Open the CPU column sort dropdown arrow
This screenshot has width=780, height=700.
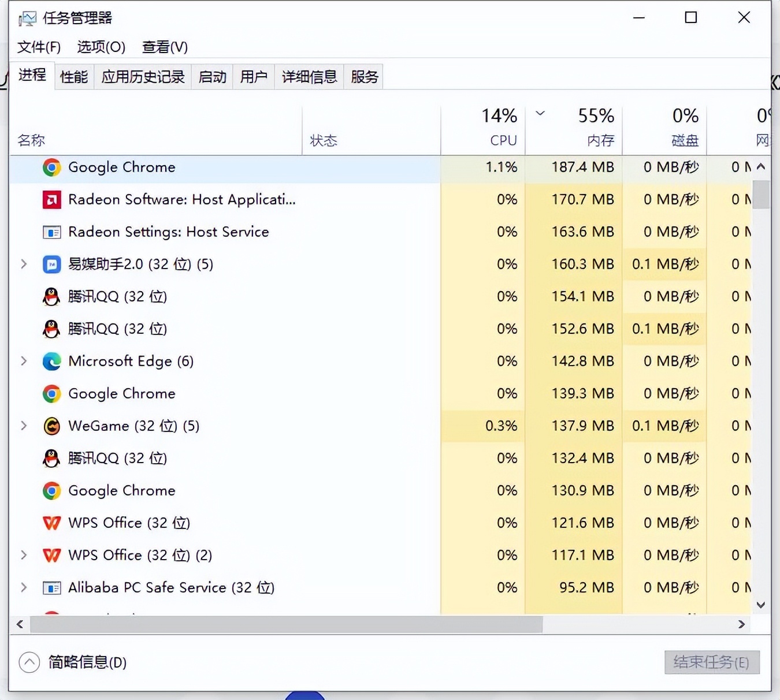click(540, 113)
